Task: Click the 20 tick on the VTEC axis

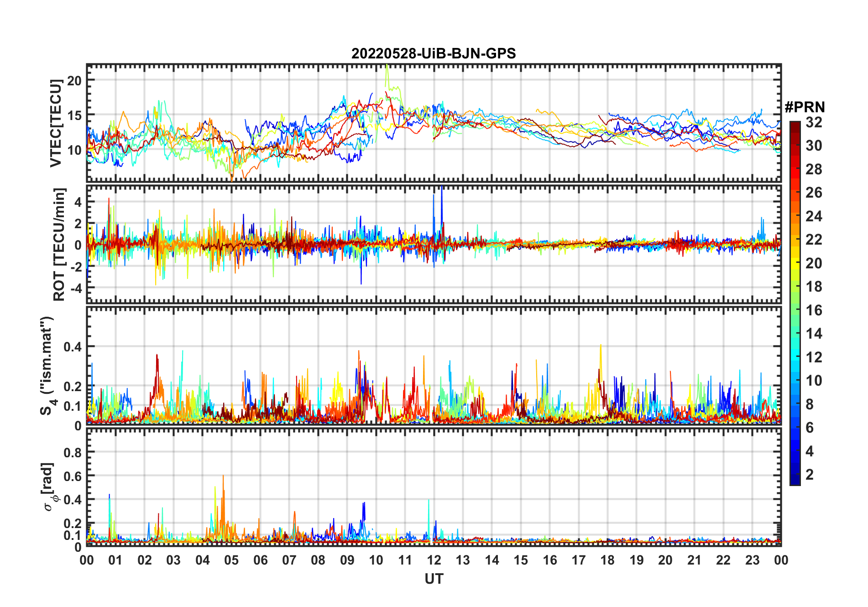Action: coord(74,81)
